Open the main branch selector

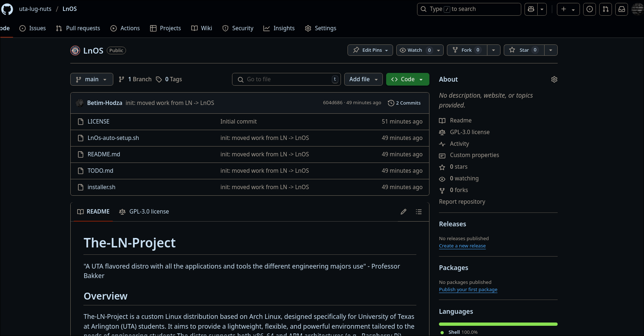pyautogui.click(x=92, y=79)
